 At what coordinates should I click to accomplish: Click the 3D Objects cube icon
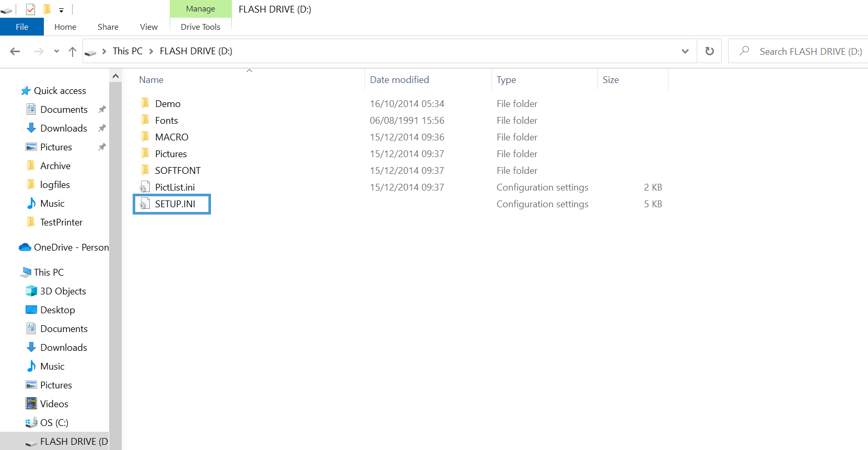[x=31, y=291]
